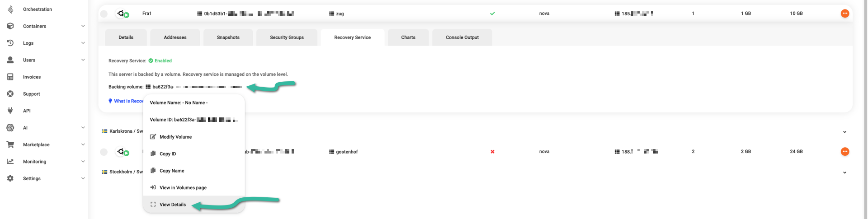This screenshot has height=219, width=868.
Task: Click the Orchestration sidebar label
Action: pos(38,9)
